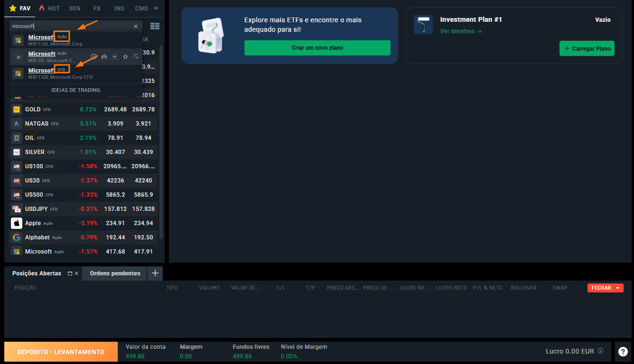Viewport: 634px width, 364px height.
Task: Click the US100 flag icon
Action: (x=17, y=166)
